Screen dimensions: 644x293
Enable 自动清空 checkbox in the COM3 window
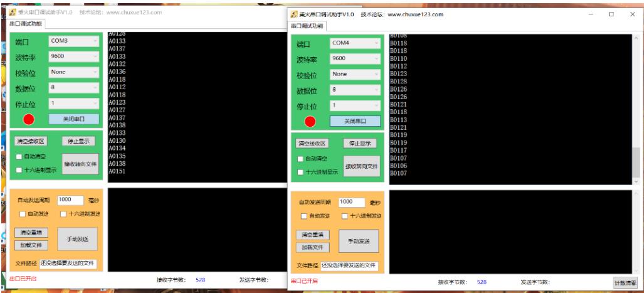19,156
